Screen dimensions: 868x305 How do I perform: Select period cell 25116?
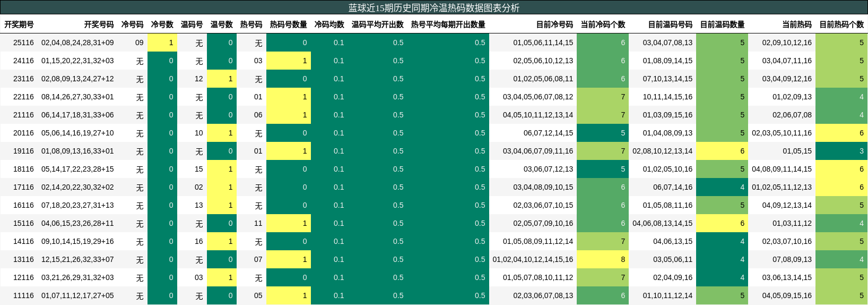23,43
